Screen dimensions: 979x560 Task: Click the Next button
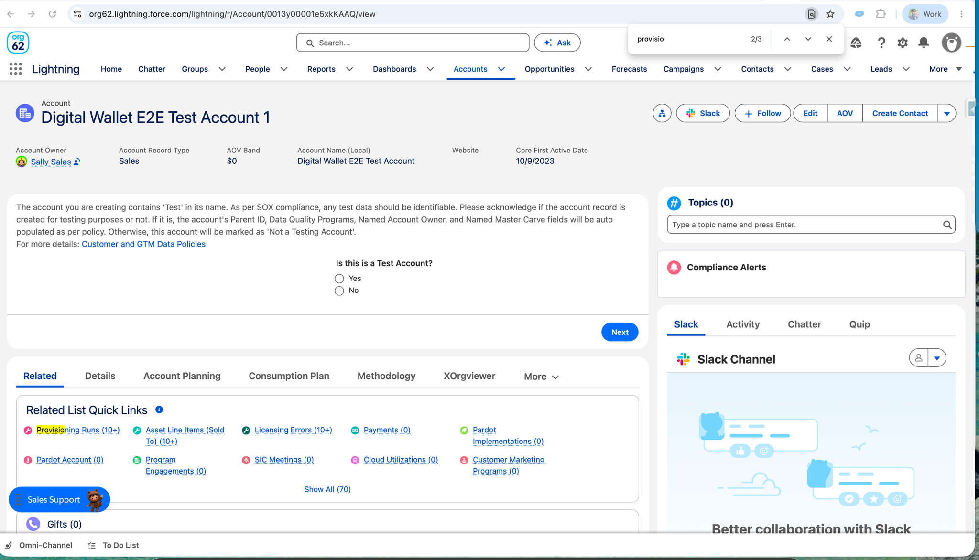(620, 332)
